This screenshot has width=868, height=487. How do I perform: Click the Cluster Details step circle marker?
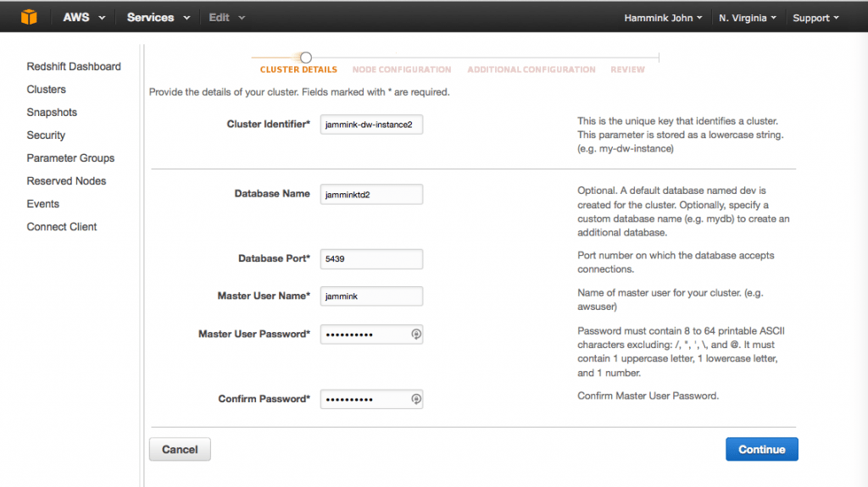[305, 57]
